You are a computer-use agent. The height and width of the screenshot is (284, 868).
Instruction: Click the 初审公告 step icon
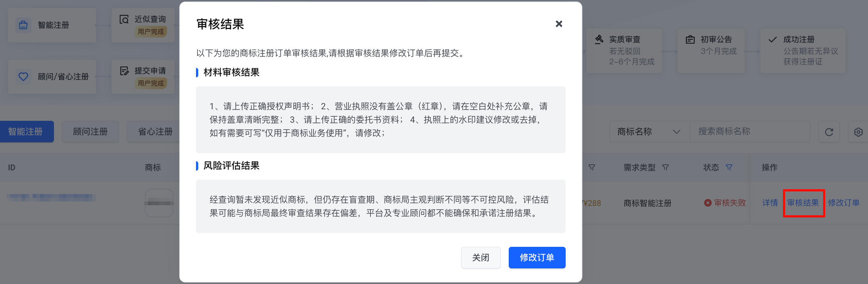(690, 39)
